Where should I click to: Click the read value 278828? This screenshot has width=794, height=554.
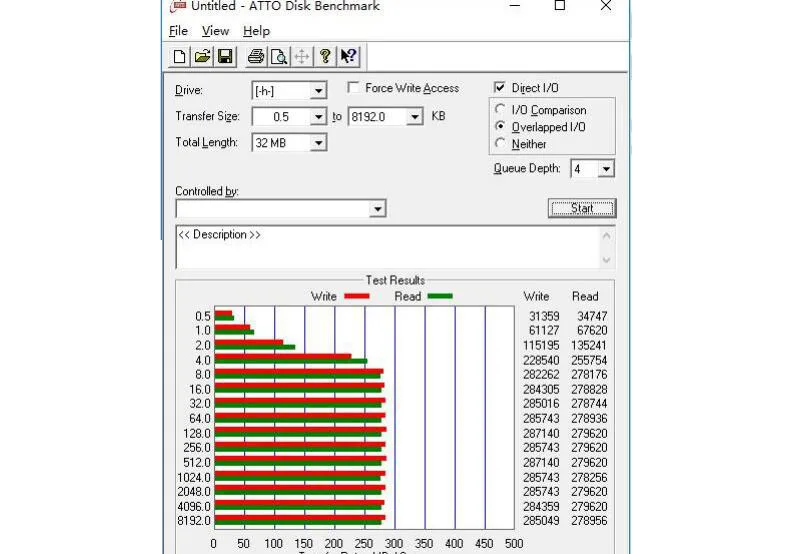coord(589,389)
